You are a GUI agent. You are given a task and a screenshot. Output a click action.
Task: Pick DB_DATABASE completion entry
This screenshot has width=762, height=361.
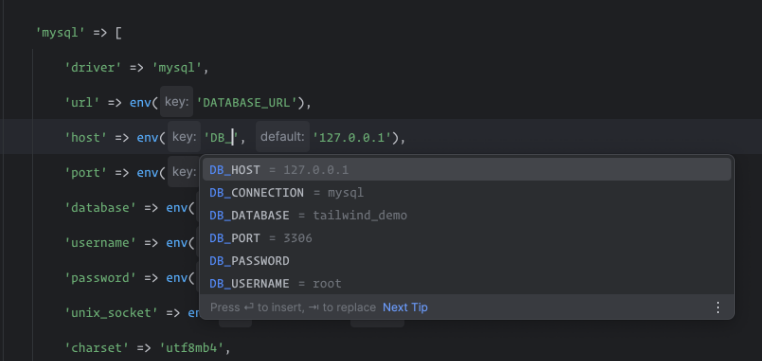pos(467,215)
